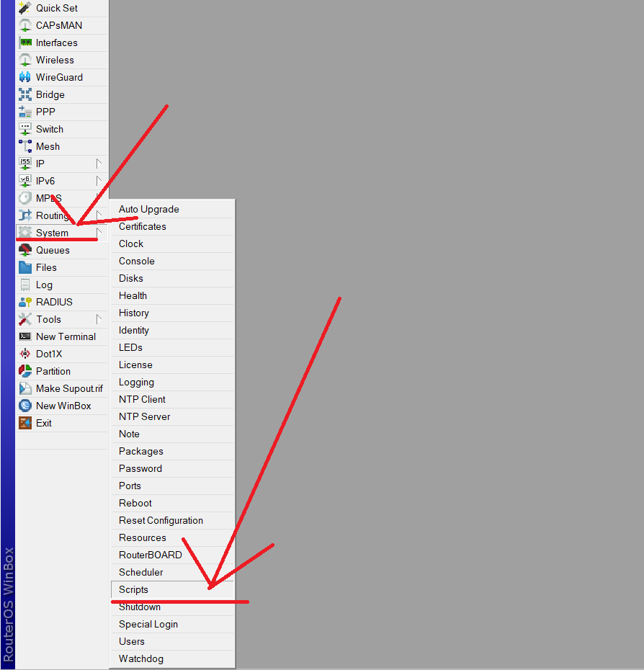
Task: Click the Bridge icon
Action: [x=25, y=94]
